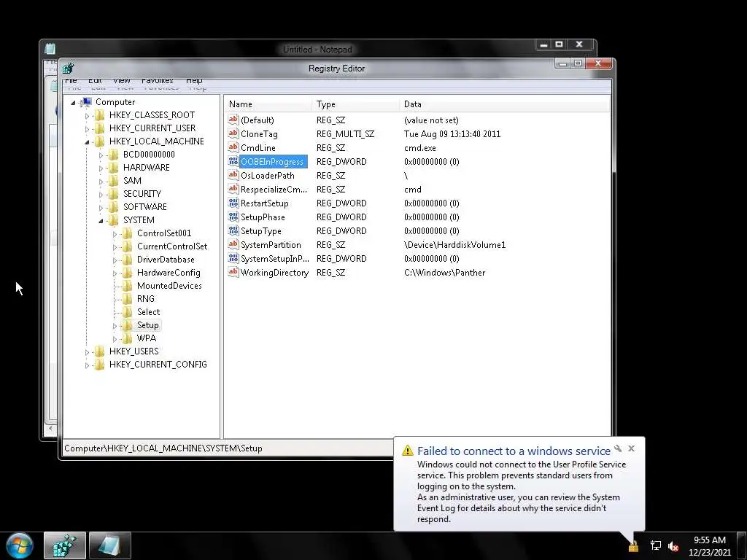Viewport: 747px width, 560px height.
Task: Expand HKEY_CURRENT_USER key
Action: click(87, 128)
